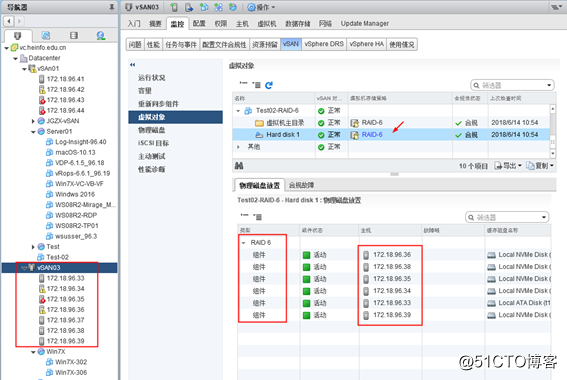Select the vSphere HA sub-tab

click(366, 44)
